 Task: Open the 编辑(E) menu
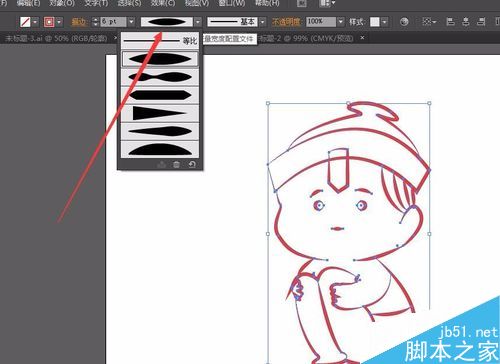[x=28, y=3]
